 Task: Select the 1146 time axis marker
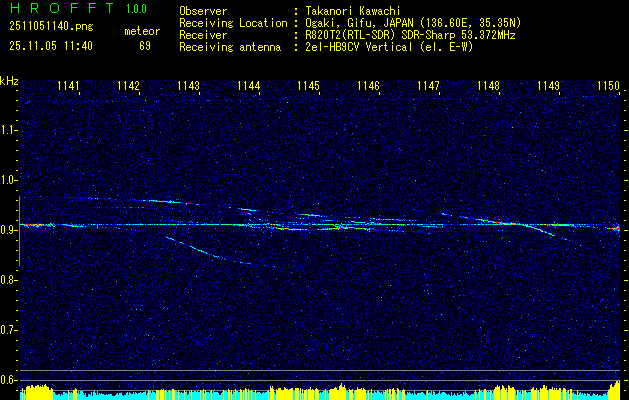point(368,86)
